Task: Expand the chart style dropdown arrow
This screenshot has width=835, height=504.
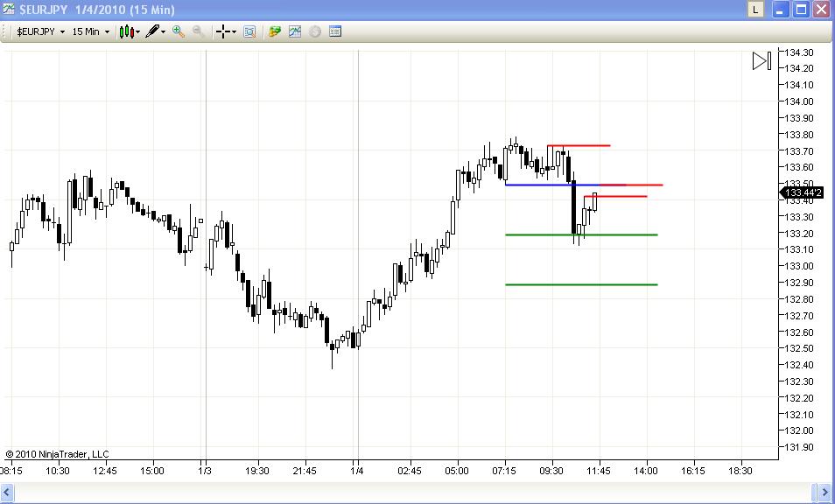Action: [x=138, y=31]
